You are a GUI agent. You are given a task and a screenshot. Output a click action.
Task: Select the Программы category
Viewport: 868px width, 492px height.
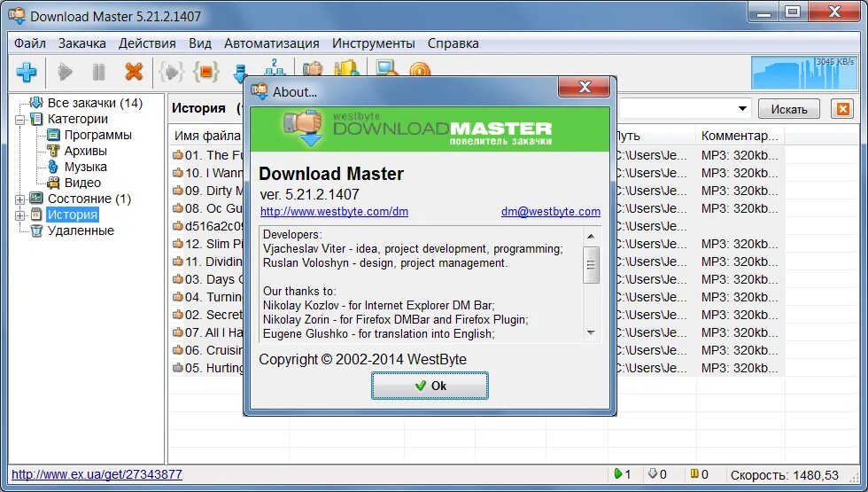97,135
